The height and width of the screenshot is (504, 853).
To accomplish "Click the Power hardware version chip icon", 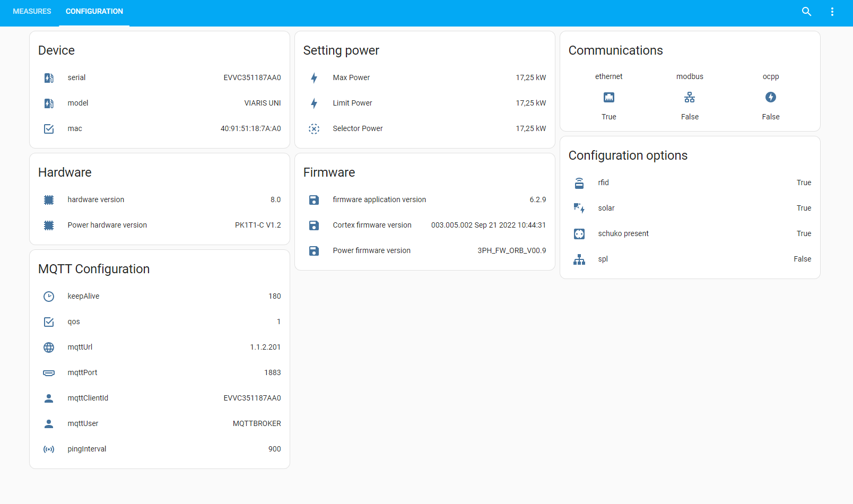I will [49, 225].
